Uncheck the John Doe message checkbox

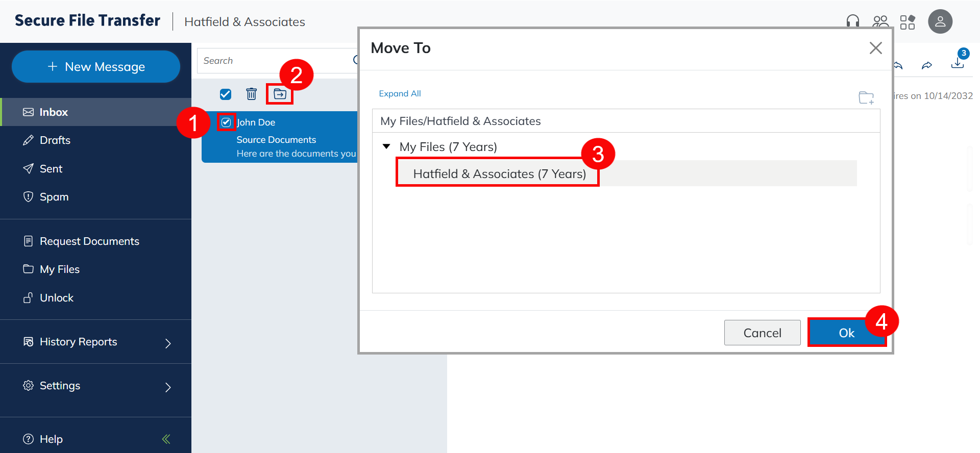pyautogui.click(x=226, y=122)
